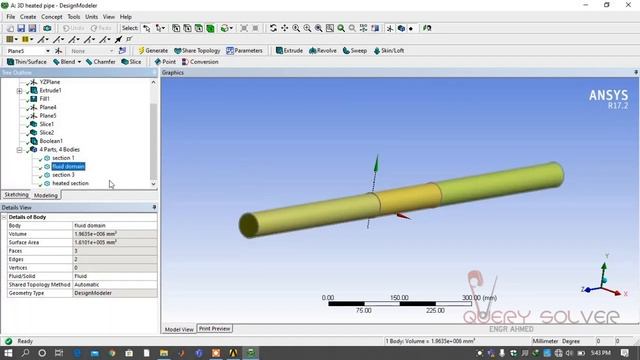Select the Thin/Surface tool
This screenshot has height=360, width=640.
click(x=27, y=62)
